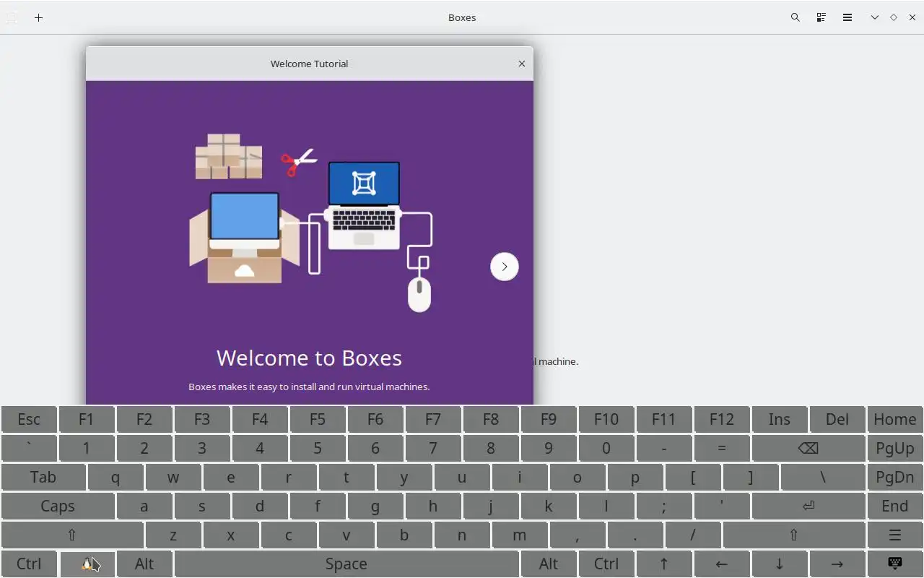Tap the letter p key
924x578 pixels.
point(635,477)
